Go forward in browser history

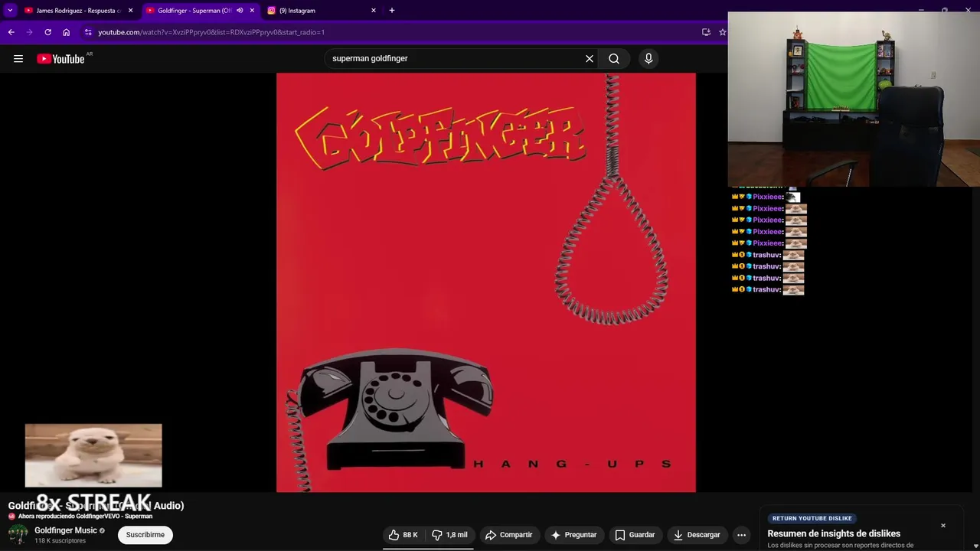click(29, 32)
